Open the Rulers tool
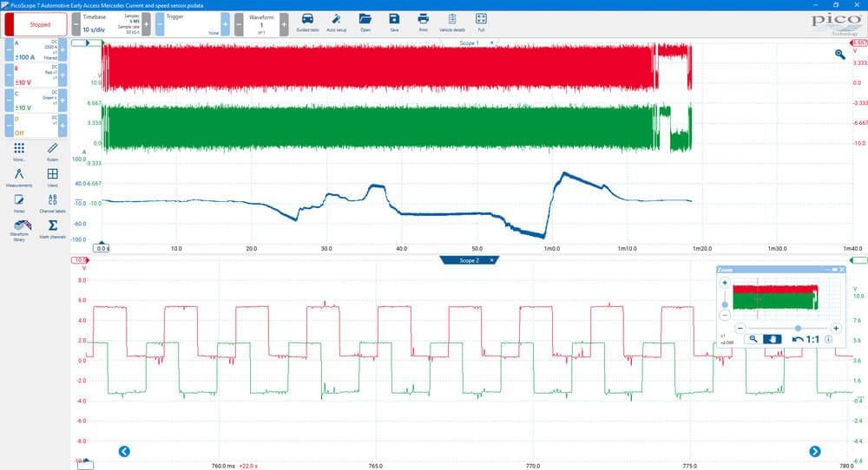Screen dimensions: 868x470 click(x=53, y=151)
